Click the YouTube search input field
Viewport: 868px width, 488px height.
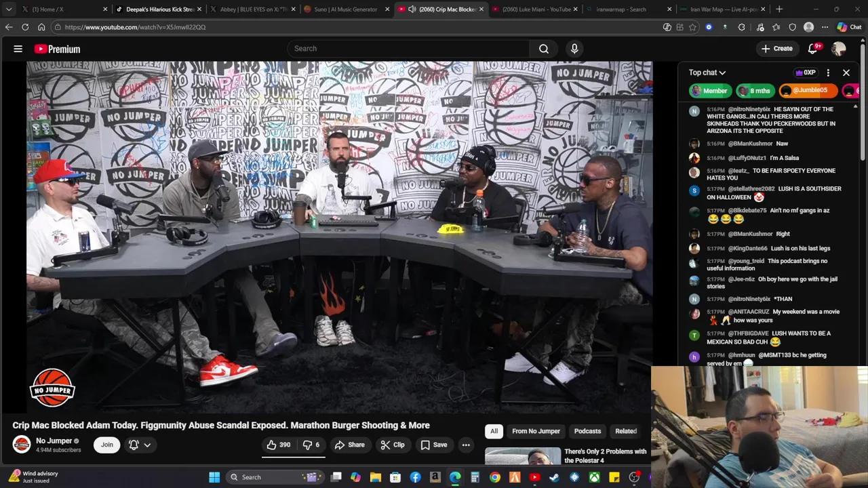click(408, 49)
